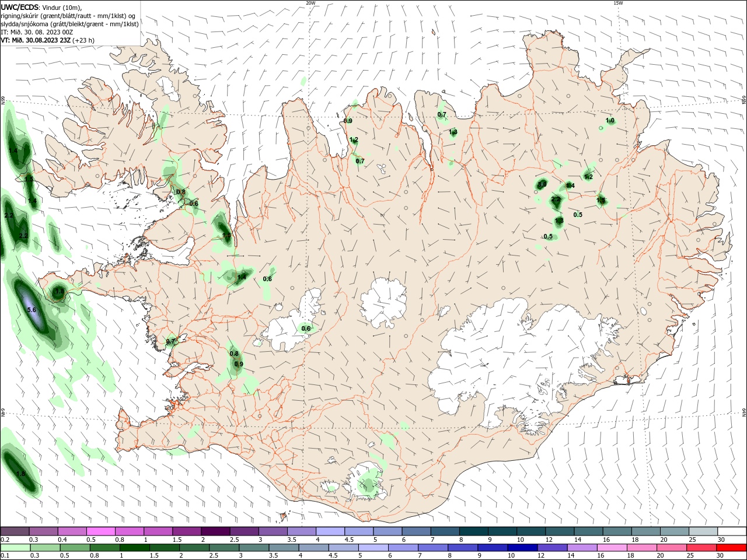The width and height of the screenshot is (747, 560).
Task: Click the 20W longitude label
Action: 310,3
